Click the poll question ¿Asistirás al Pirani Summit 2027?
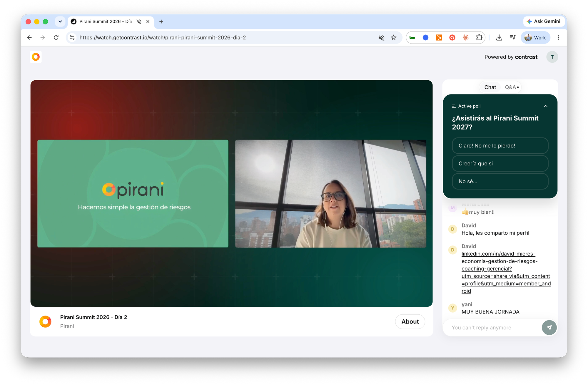Viewport: 588px width, 385px height. (x=495, y=122)
